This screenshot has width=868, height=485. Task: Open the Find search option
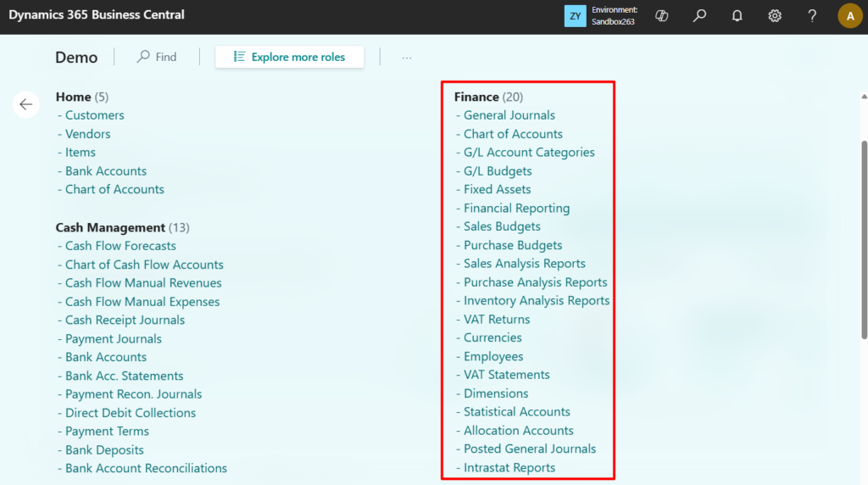157,57
